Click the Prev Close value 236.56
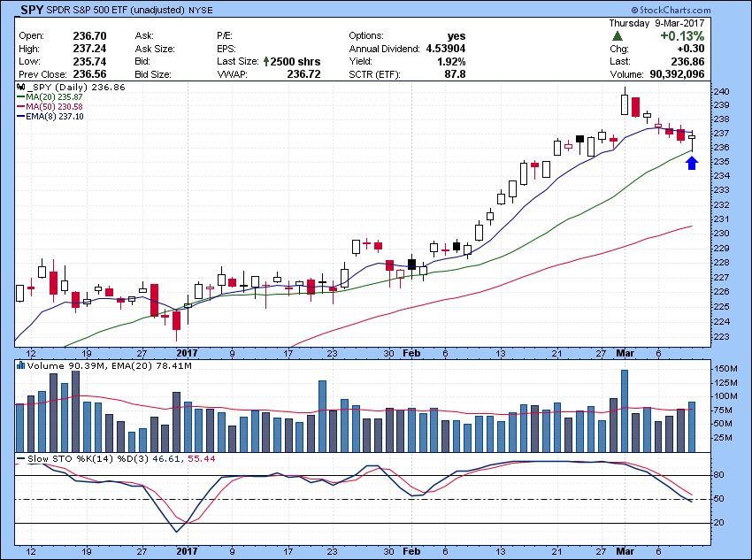This screenshot has height=560, width=752. (x=89, y=74)
